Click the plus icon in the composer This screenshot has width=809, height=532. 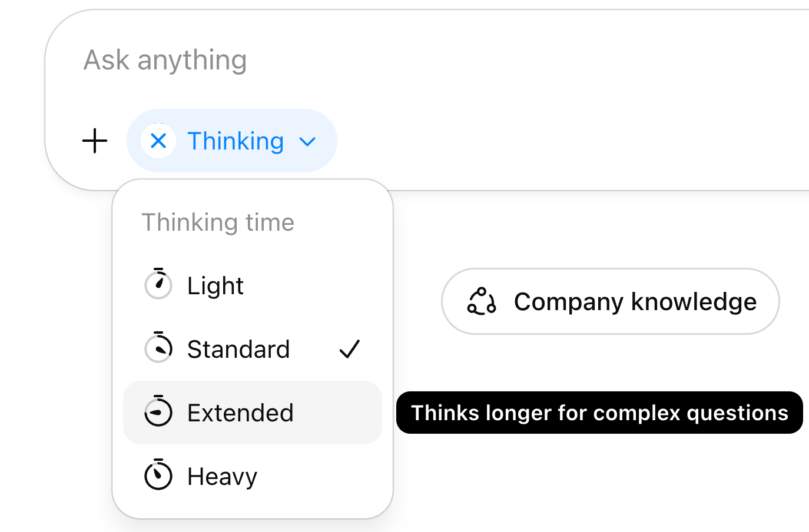pos(95,141)
